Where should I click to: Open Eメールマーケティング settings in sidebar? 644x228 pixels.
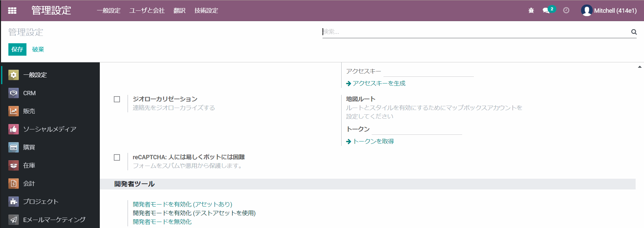point(51,220)
